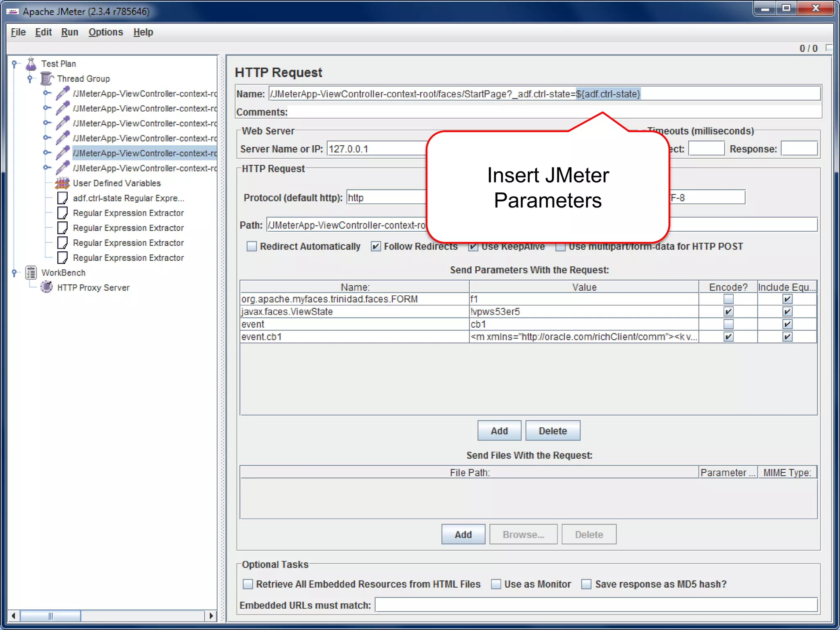This screenshot has height=630, width=840.
Task: Toggle Follow Redirects checkbox
Action: point(375,246)
